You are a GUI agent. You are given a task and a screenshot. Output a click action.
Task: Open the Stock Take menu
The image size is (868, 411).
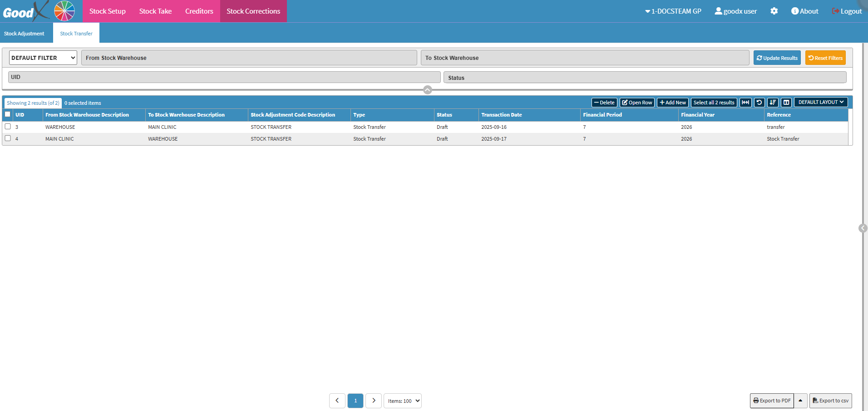point(155,11)
